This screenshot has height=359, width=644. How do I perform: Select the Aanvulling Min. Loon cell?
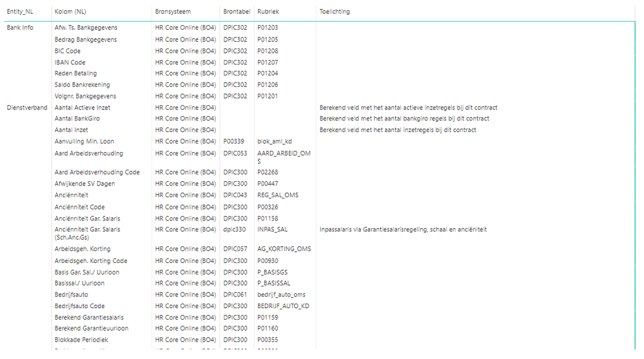[84, 142]
